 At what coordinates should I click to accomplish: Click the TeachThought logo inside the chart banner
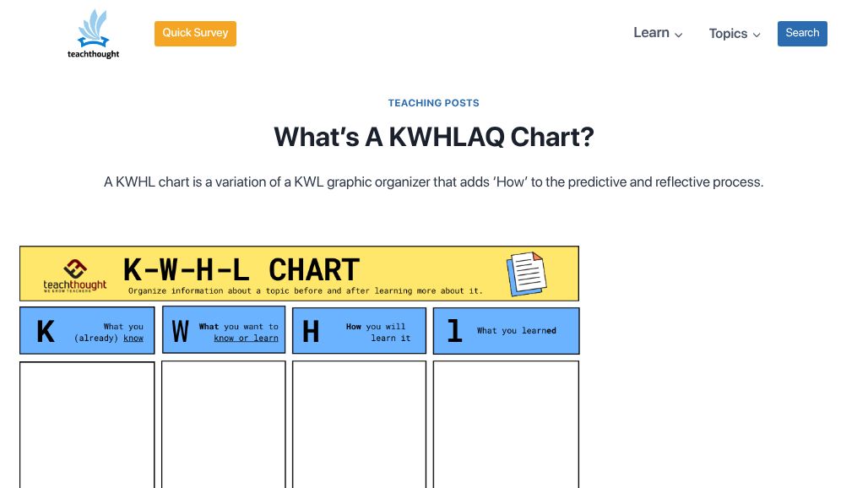(75, 274)
